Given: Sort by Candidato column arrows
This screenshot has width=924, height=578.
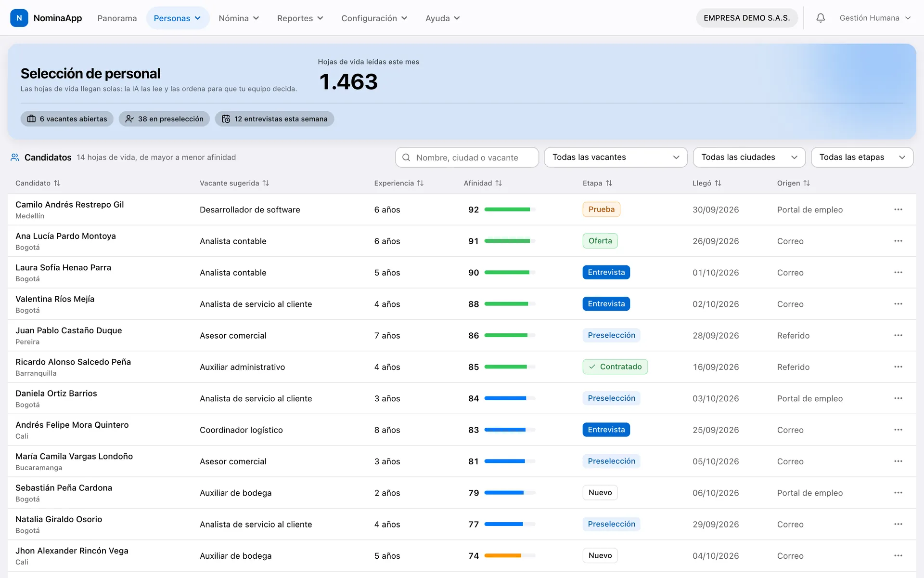Looking at the screenshot, I should pos(57,183).
